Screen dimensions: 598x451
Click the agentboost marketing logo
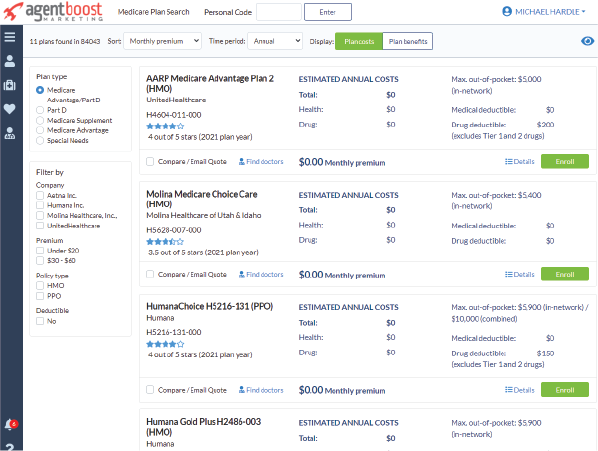click(x=53, y=11)
